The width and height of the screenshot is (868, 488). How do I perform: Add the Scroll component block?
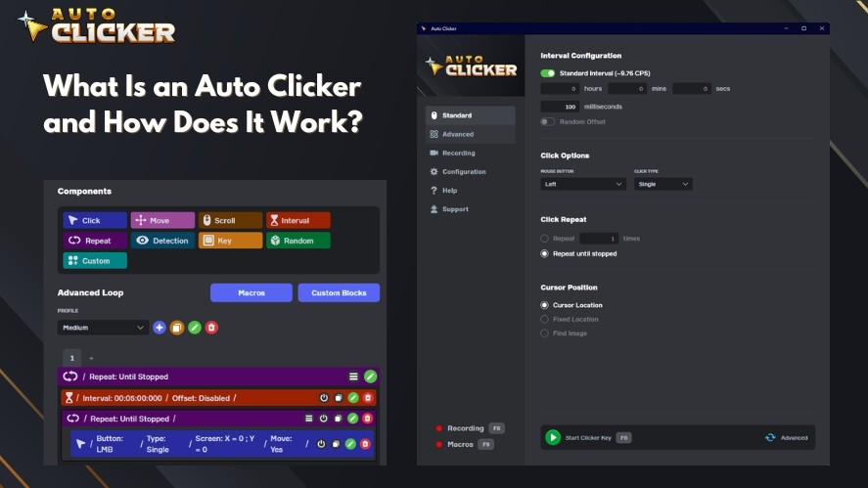(230, 220)
